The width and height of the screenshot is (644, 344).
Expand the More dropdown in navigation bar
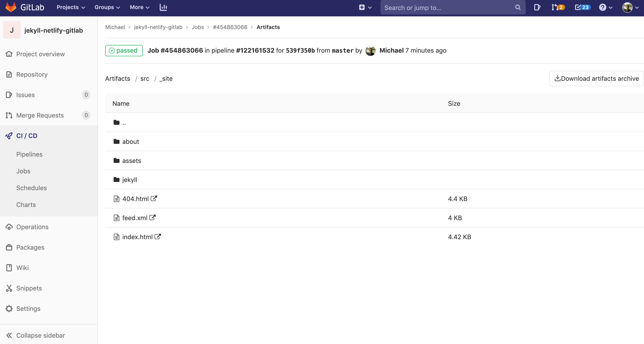pos(139,7)
